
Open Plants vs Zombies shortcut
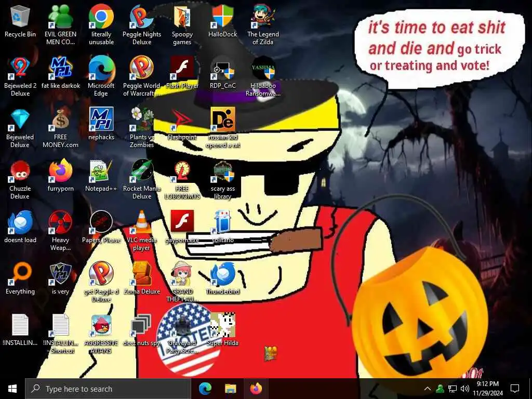(142, 119)
